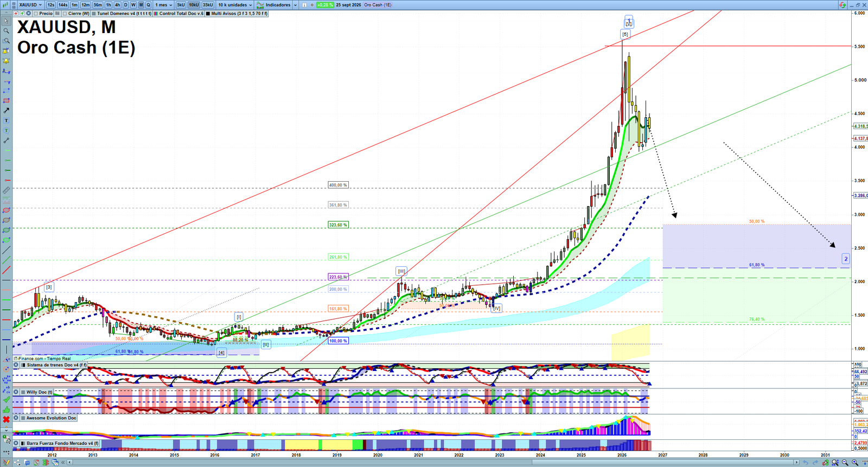Remove the Sistema de trenes Doc v4 indicator
Viewport: 868px width, 467px height.
pos(16,365)
